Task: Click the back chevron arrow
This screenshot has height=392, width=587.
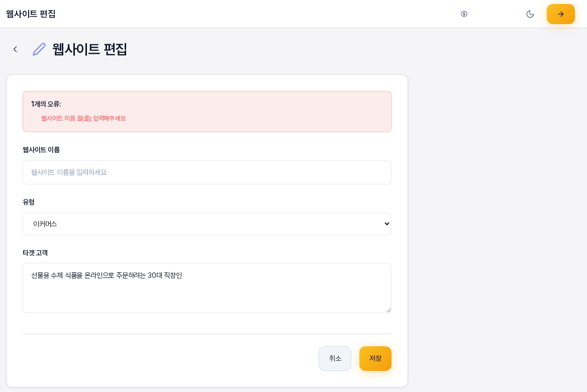Action: (15, 49)
